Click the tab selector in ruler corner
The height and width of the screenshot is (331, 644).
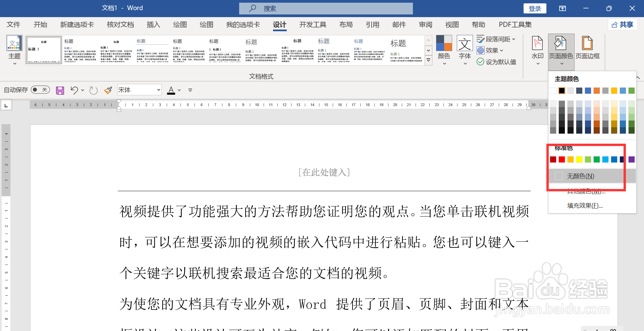pyautogui.click(x=6, y=105)
